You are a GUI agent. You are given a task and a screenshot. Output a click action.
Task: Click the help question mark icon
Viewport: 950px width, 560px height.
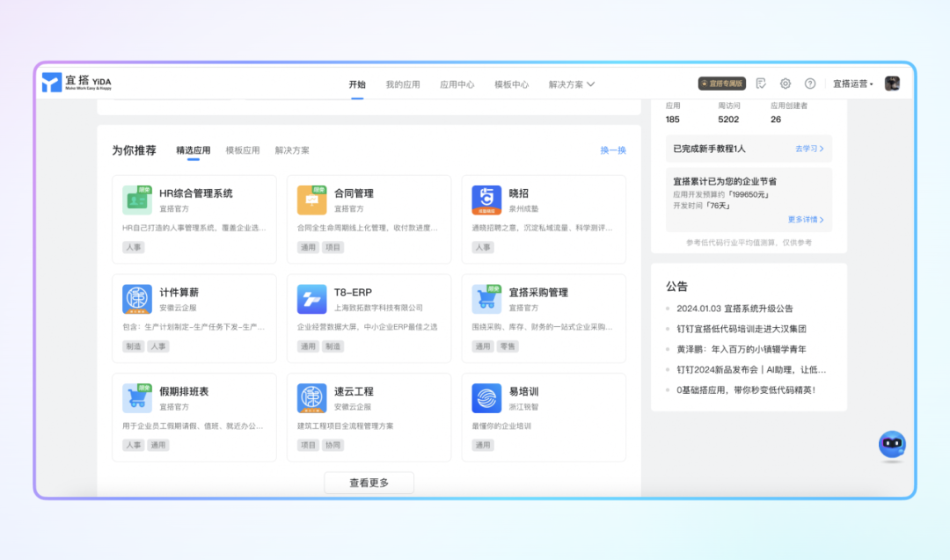point(810,84)
